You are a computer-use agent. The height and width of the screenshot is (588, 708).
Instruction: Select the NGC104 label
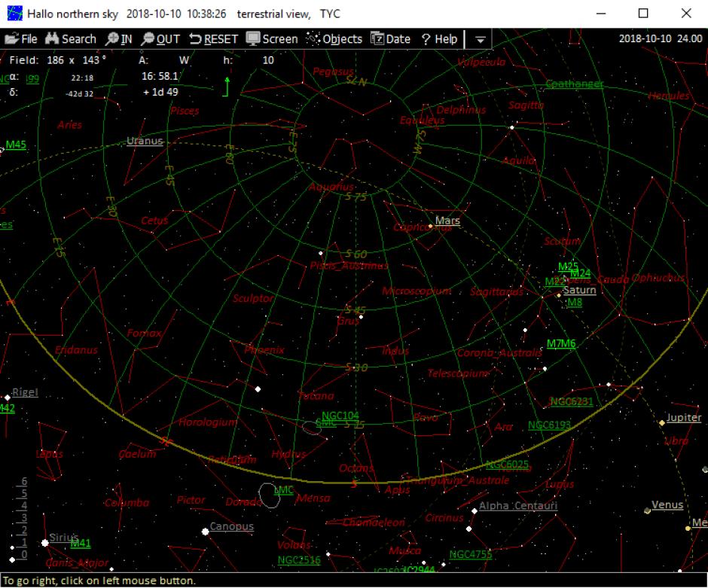pyautogui.click(x=340, y=416)
